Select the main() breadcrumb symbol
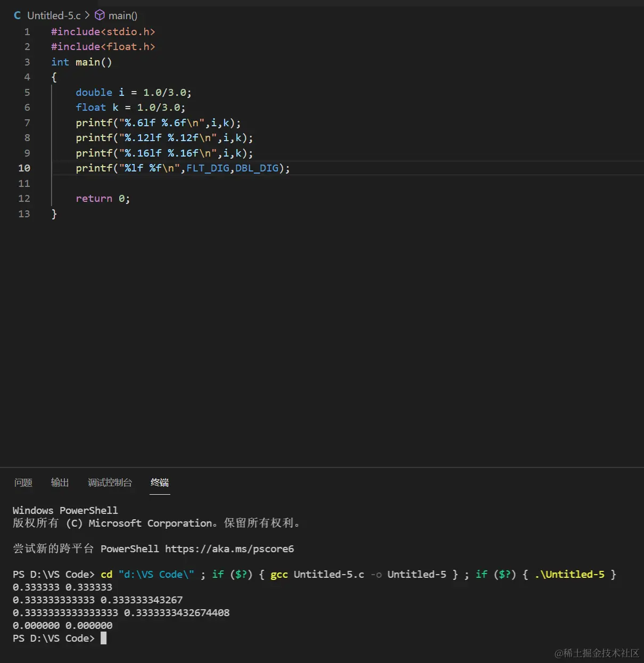The image size is (644, 663). [x=123, y=15]
